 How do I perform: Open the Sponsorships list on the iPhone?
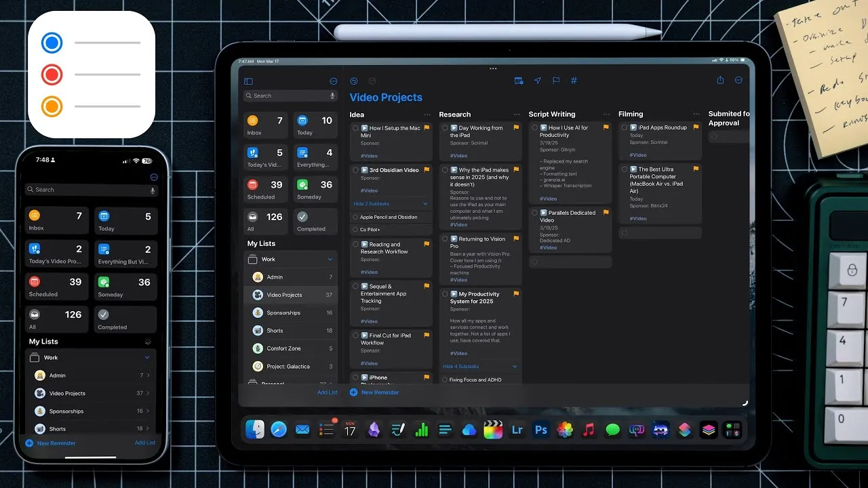pyautogui.click(x=91, y=411)
